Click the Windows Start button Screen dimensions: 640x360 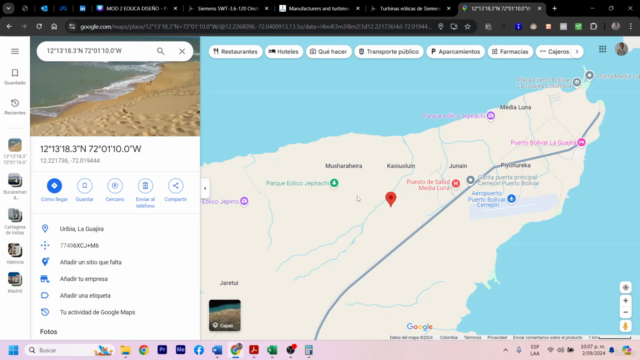[x=13, y=350]
